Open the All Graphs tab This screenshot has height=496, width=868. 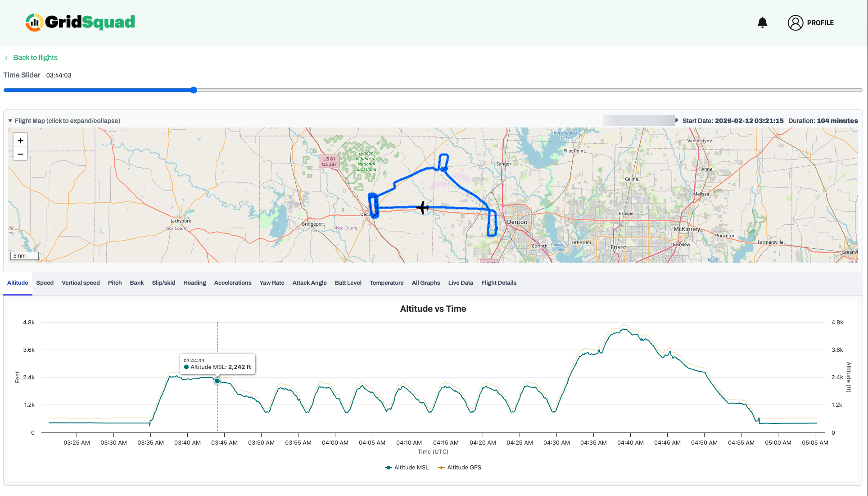point(425,283)
